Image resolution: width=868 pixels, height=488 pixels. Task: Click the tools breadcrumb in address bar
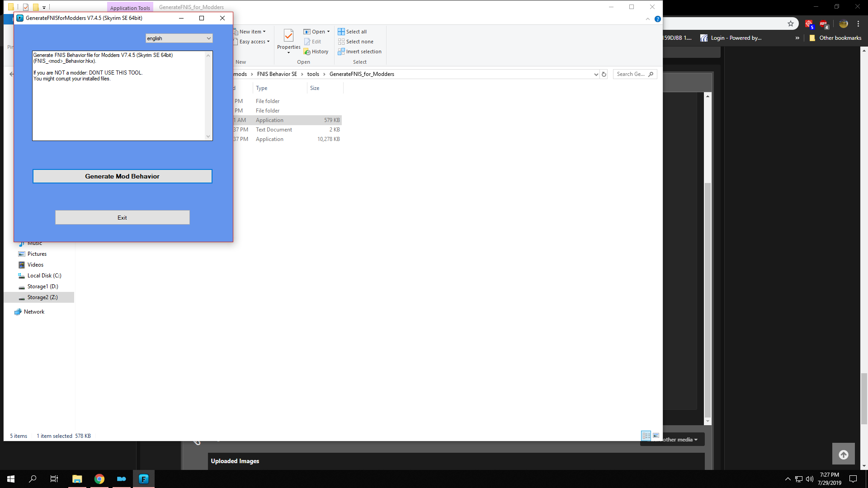313,74
